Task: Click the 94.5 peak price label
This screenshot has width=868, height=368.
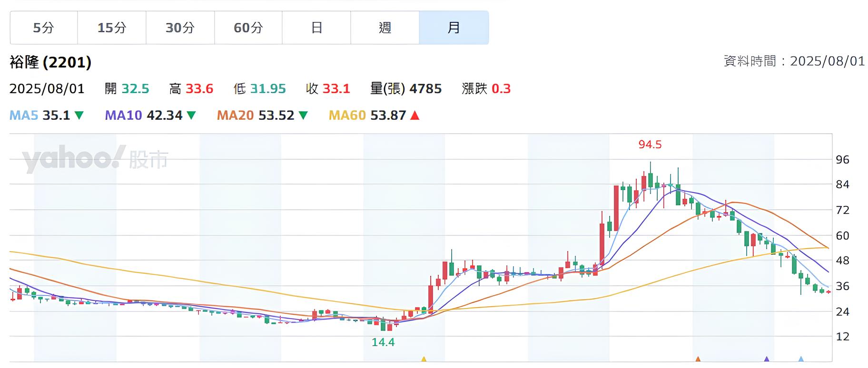Action: (650, 145)
